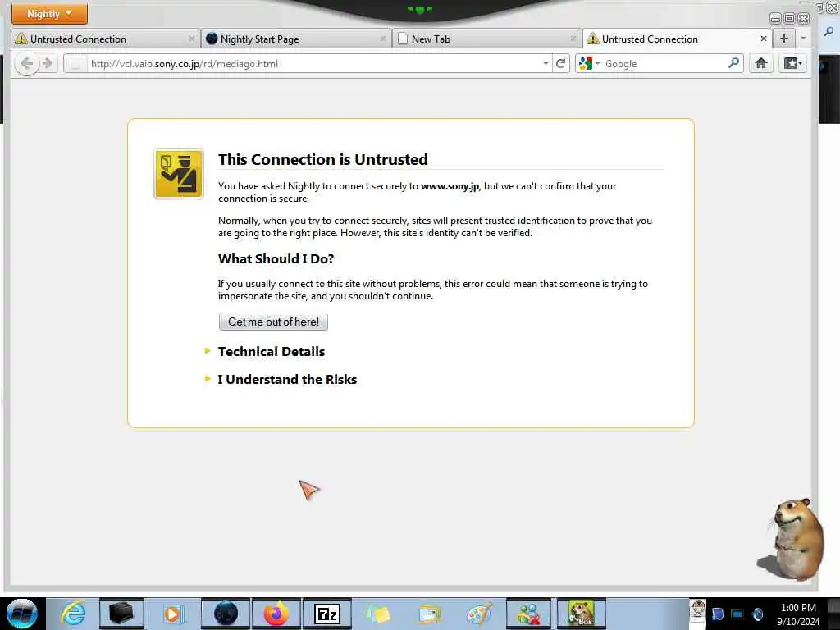840x630 pixels.
Task: Switch to Nightly globe icon on taskbar
Action: coord(226,614)
